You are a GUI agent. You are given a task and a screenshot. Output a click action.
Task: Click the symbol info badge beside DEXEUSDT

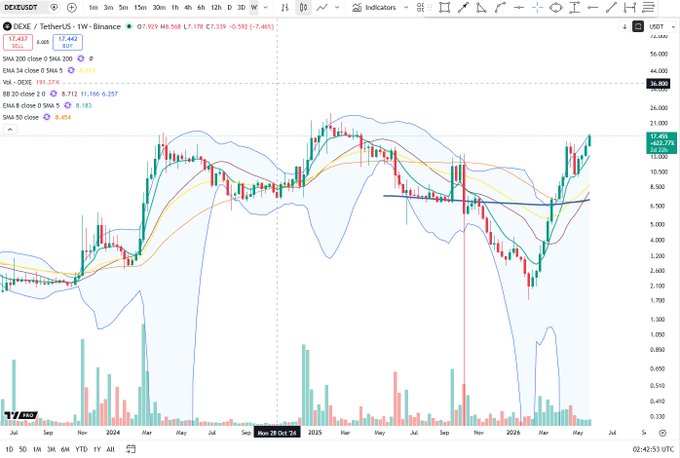[54, 7]
